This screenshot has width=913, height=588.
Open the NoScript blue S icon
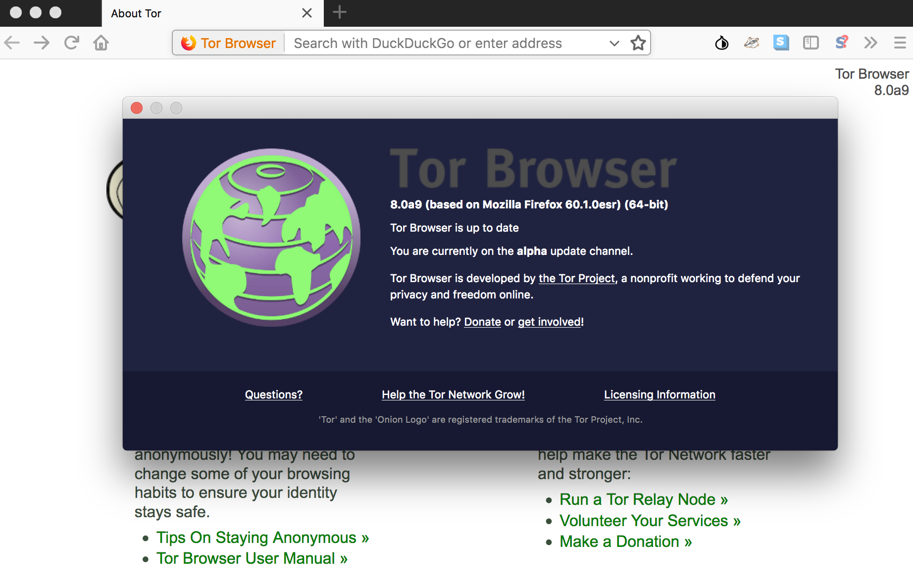coord(781,43)
